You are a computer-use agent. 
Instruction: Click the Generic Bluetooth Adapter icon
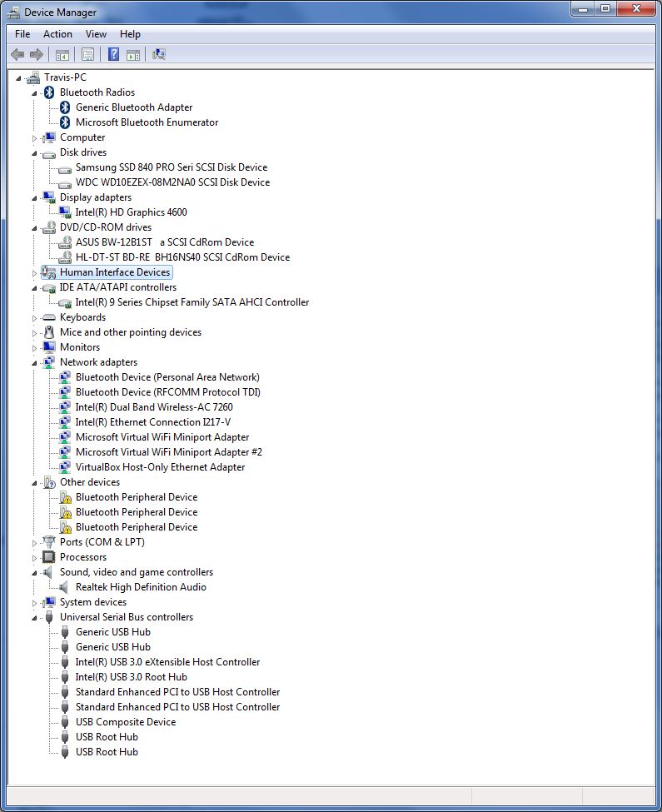[x=65, y=107]
